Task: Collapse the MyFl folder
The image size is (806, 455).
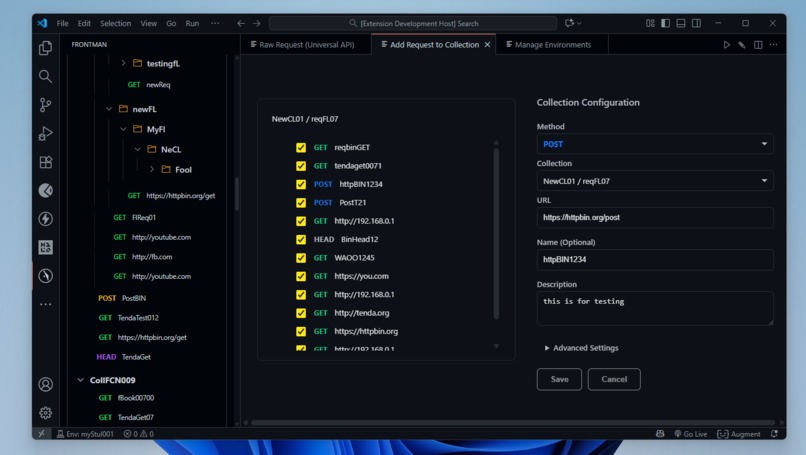Action: pos(123,129)
